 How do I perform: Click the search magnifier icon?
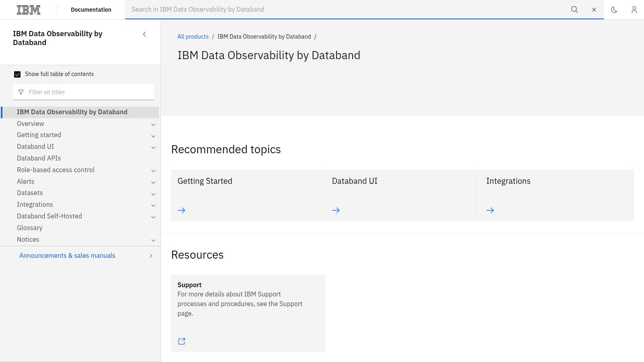point(574,10)
